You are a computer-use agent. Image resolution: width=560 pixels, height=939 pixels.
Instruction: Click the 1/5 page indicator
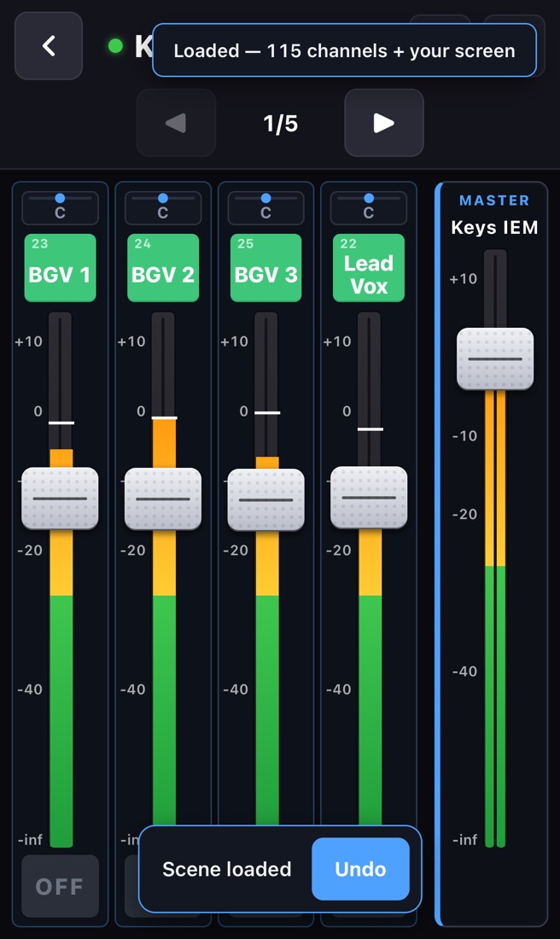click(280, 124)
